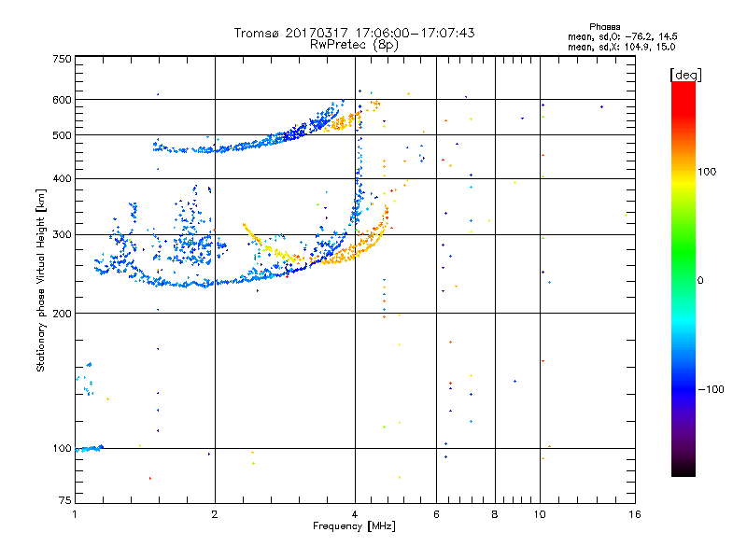Viewport: 747px width, 560px height.
Task: Click x-axis tick label '8'
Action: pos(495,514)
